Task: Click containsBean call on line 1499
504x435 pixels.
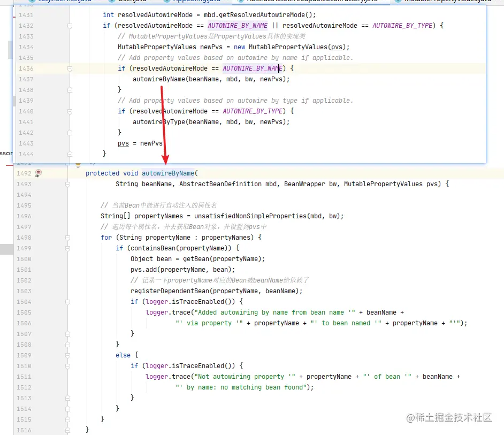Action: pos(153,248)
